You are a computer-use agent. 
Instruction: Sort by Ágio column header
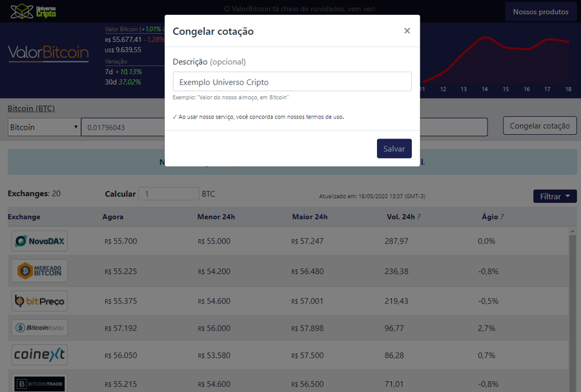coord(489,217)
